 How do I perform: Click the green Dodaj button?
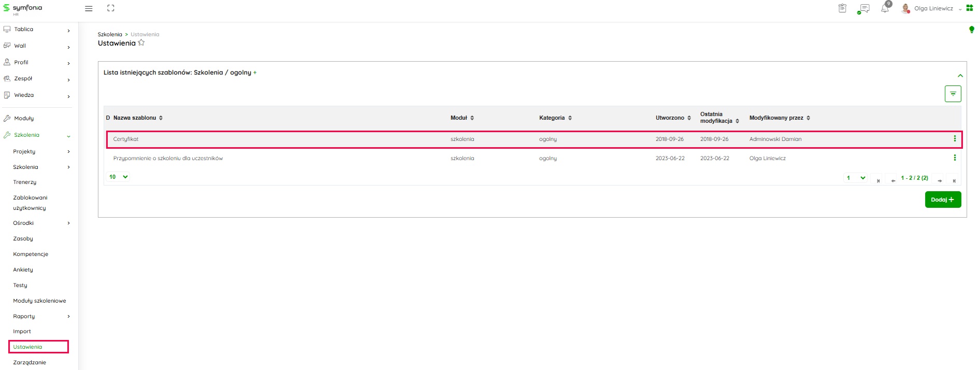pyautogui.click(x=943, y=200)
